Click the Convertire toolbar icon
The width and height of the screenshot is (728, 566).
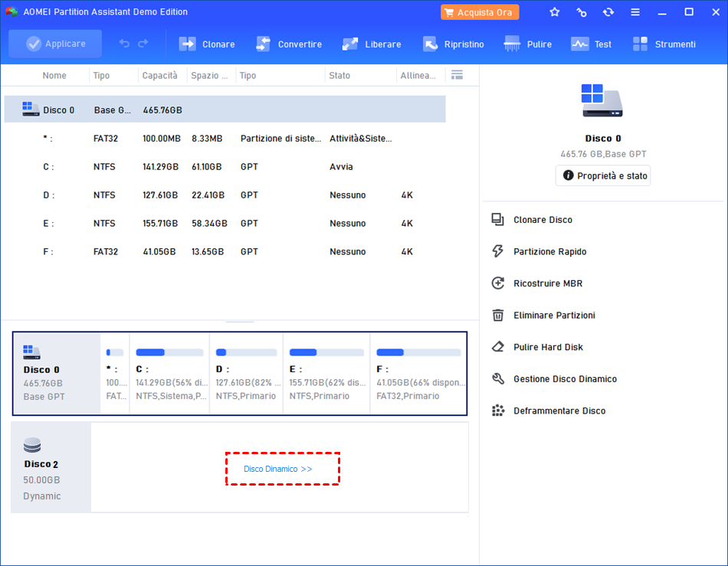click(x=264, y=44)
